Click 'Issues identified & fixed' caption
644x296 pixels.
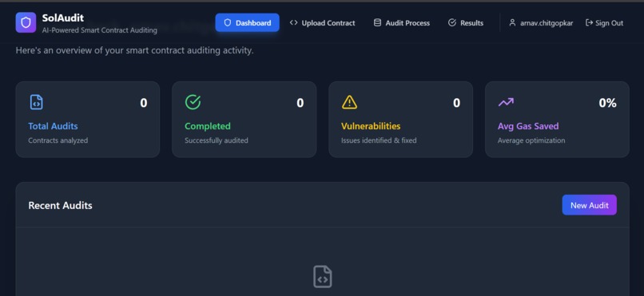(379, 140)
